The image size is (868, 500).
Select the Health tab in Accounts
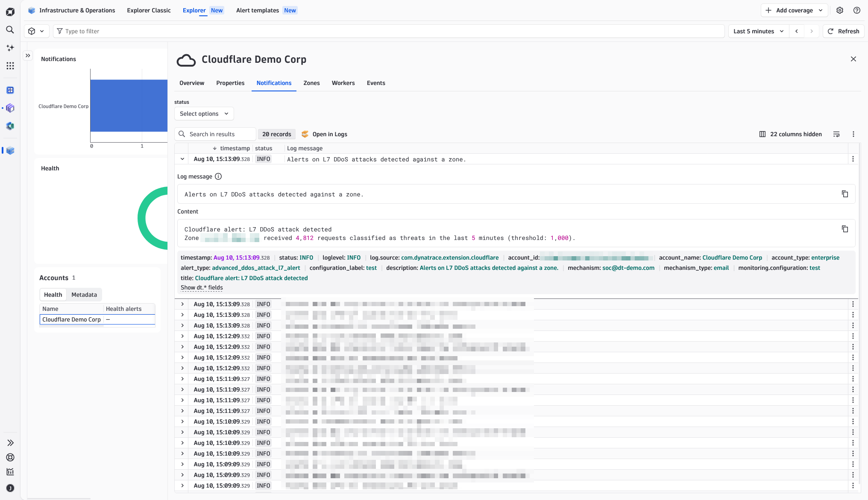click(x=53, y=295)
